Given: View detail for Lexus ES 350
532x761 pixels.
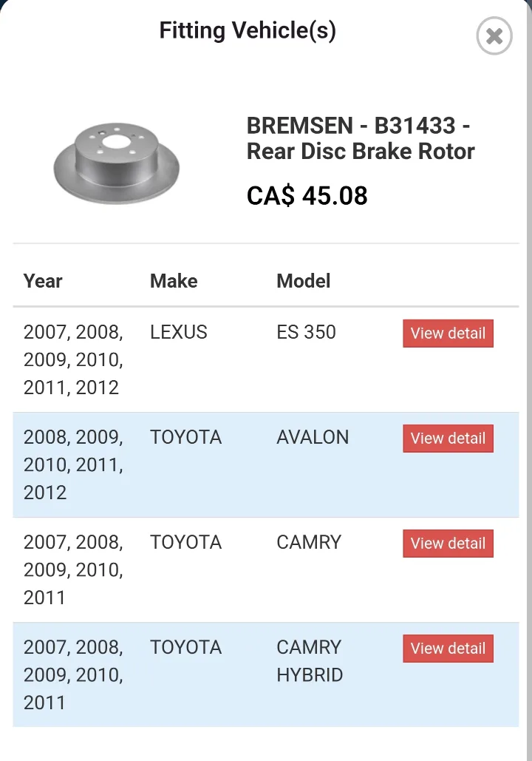Looking at the screenshot, I should [448, 334].
